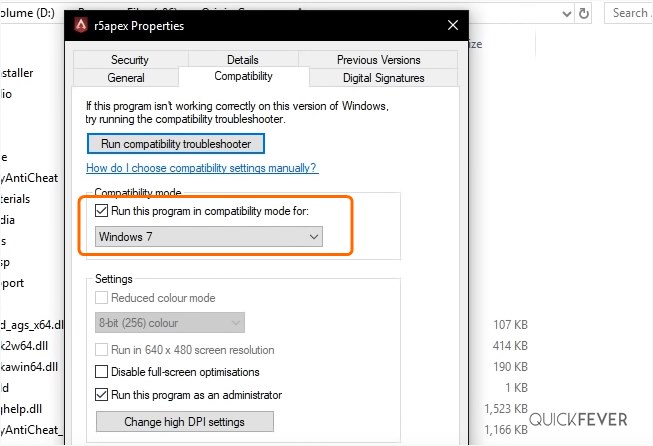Click Change high DPI settings button
The image size is (653, 446).
click(184, 422)
